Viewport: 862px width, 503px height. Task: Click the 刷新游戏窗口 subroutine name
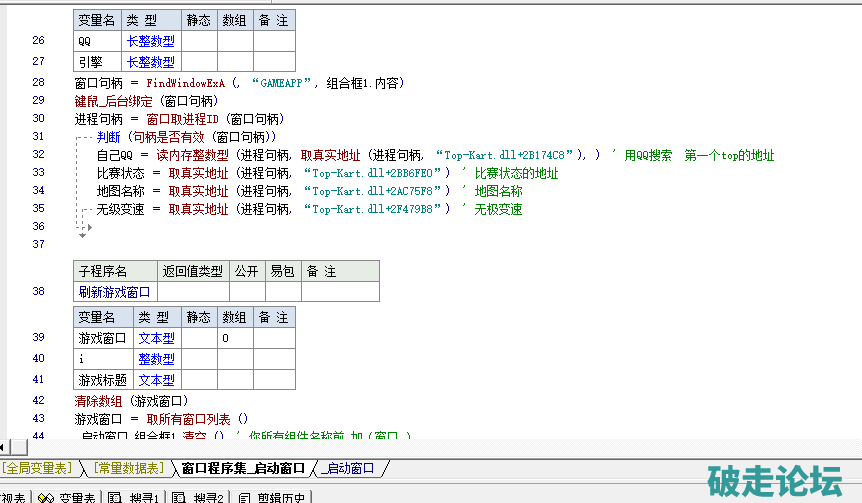(x=115, y=292)
